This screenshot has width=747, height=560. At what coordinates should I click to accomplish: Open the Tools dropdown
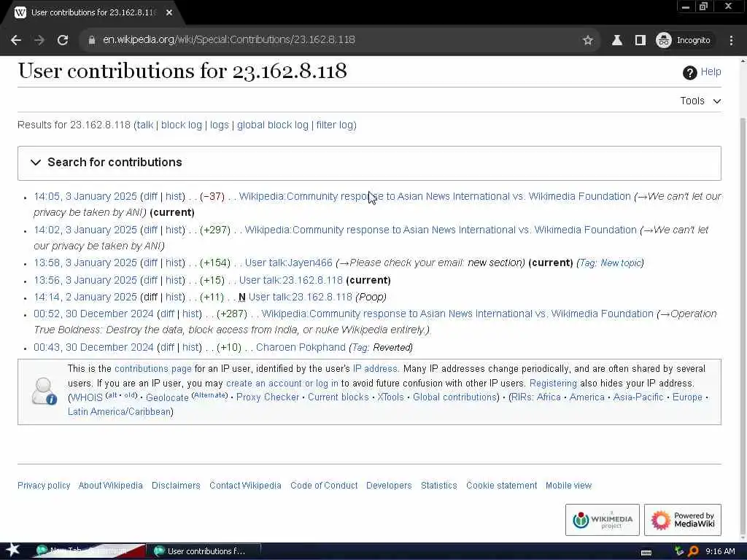[700, 101]
